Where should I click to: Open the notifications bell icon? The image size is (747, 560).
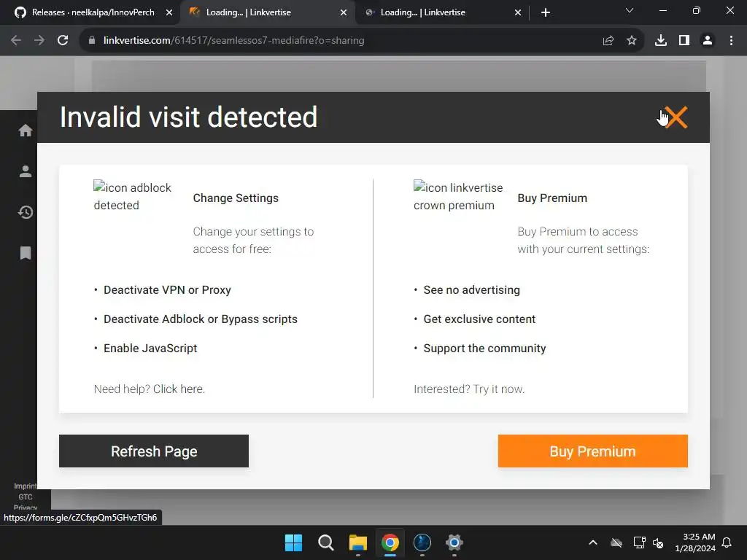727,542
